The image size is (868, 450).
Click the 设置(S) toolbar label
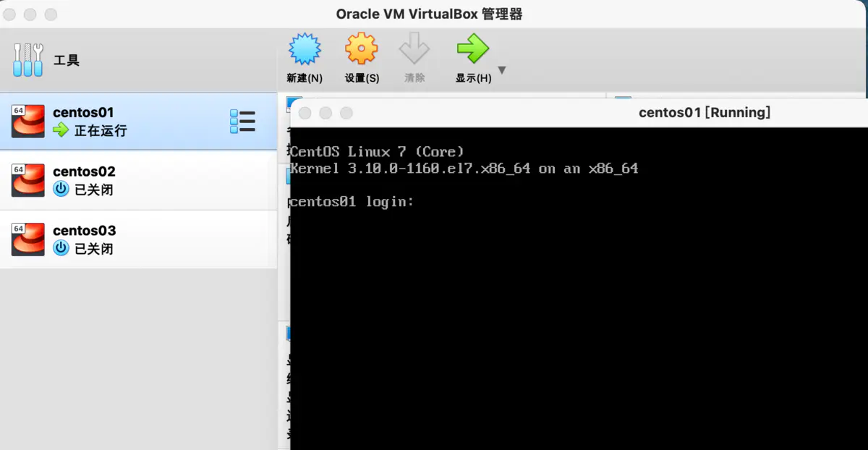tap(362, 78)
